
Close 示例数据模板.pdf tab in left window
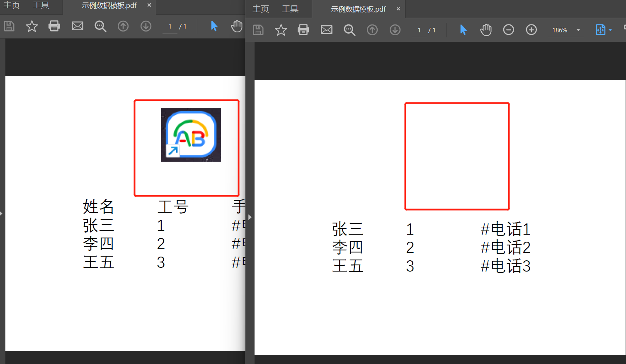coord(149,5)
